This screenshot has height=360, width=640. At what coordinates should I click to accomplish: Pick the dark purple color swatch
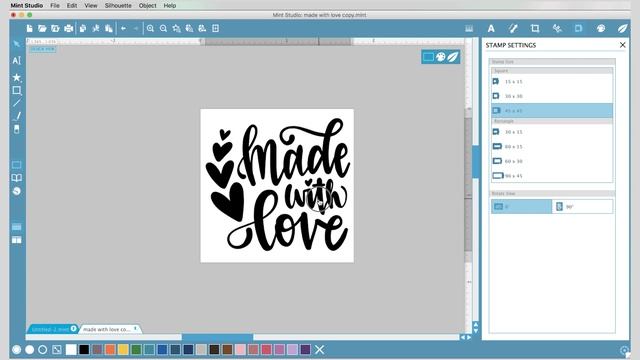pyautogui.click(x=305, y=349)
